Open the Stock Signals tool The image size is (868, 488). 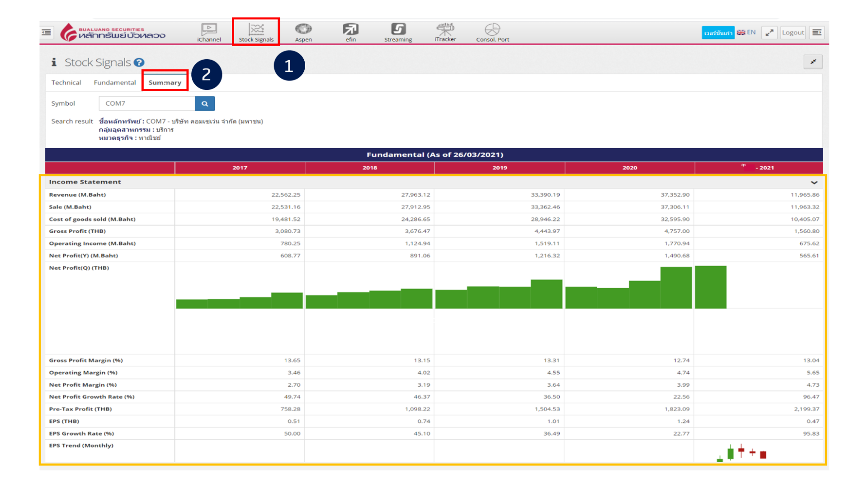pos(256,33)
